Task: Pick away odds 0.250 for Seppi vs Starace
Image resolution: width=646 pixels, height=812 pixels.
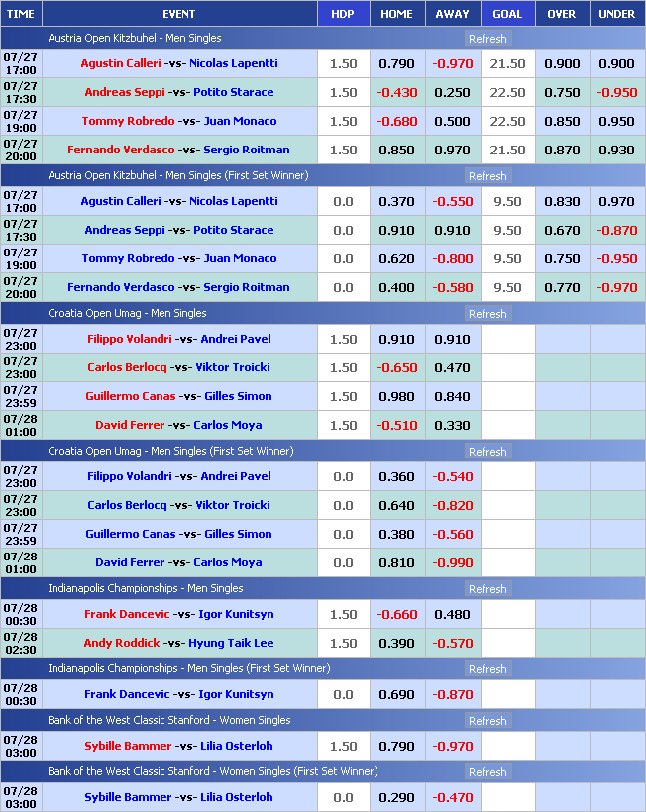Action: tap(452, 93)
